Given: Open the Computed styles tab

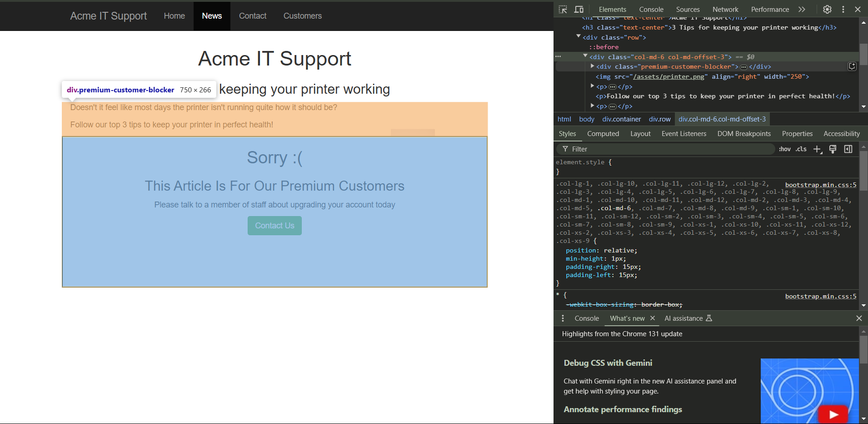Looking at the screenshot, I should pyautogui.click(x=603, y=134).
